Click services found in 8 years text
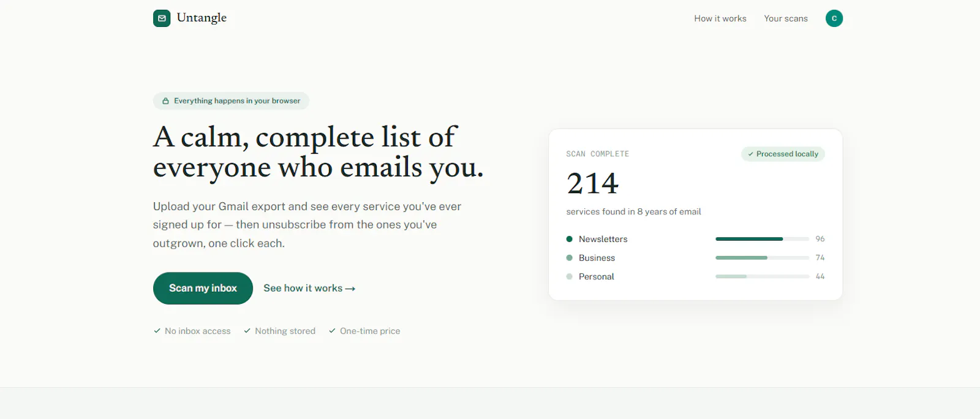Image resolution: width=980 pixels, height=419 pixels. [633, 211]
